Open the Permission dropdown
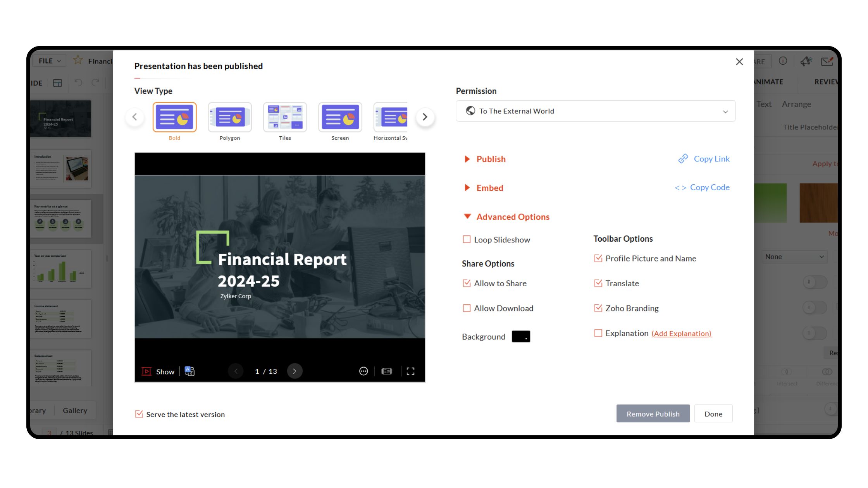The image size is (868, 488). coord(596,111)
